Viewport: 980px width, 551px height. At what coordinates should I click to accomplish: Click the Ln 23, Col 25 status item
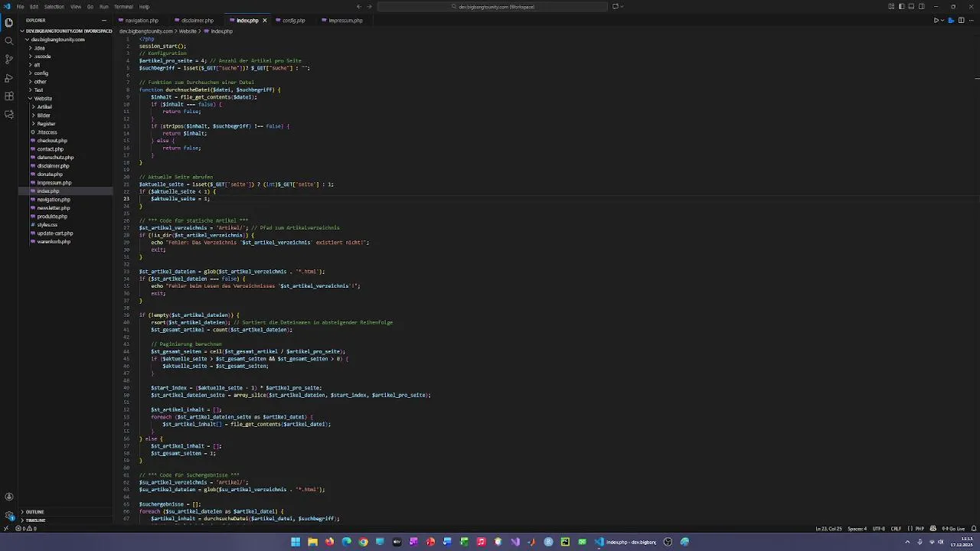click(x=828, y=528)
